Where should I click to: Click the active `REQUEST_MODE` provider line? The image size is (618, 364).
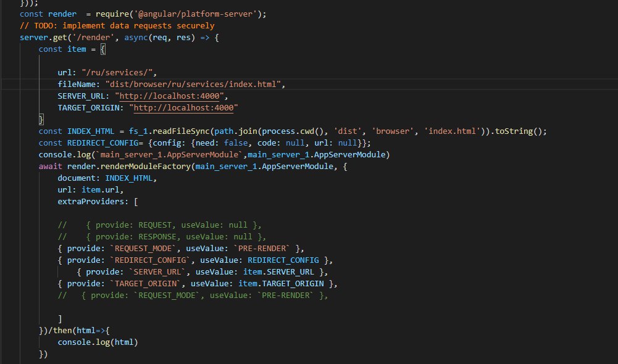click(x=181, y=249)
